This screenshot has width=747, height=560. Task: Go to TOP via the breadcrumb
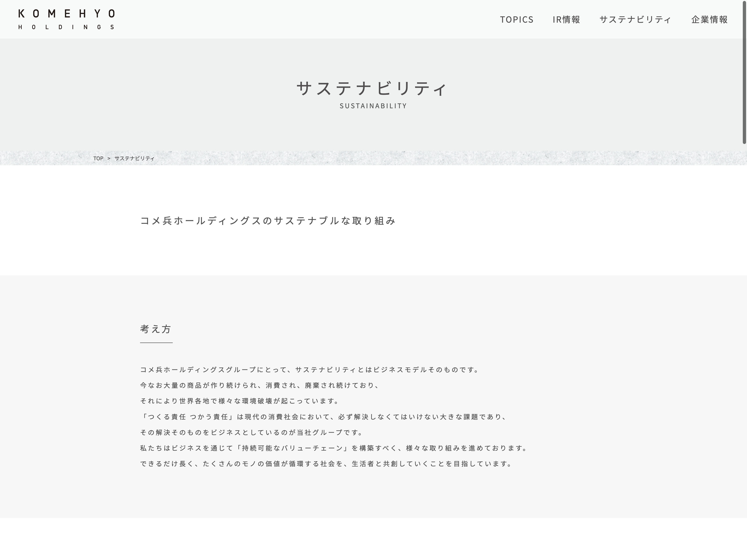click(98, 158)
